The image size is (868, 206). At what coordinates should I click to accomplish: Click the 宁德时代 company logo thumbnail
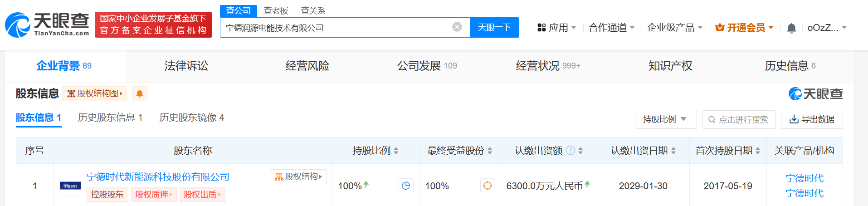tap(70, 186)
